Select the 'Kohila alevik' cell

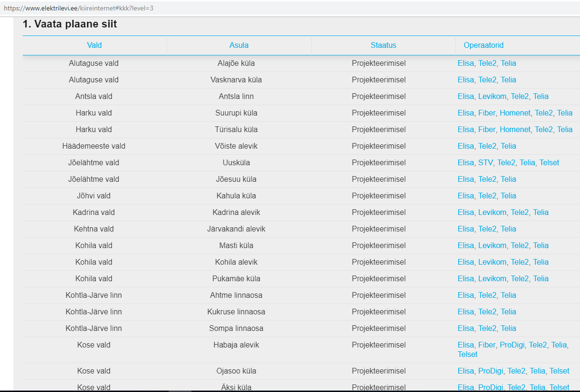pos(236,262)
